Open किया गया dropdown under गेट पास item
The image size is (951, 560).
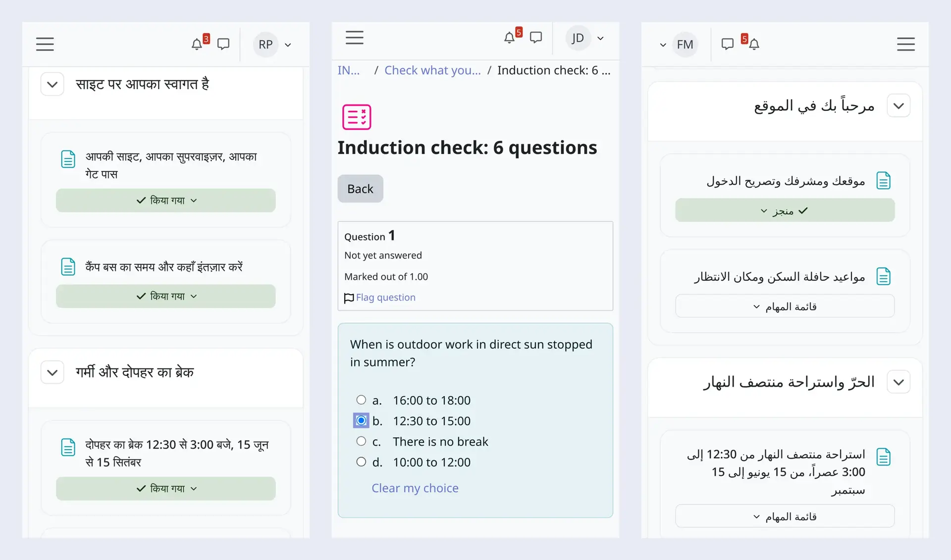click(x=166, y=201)
